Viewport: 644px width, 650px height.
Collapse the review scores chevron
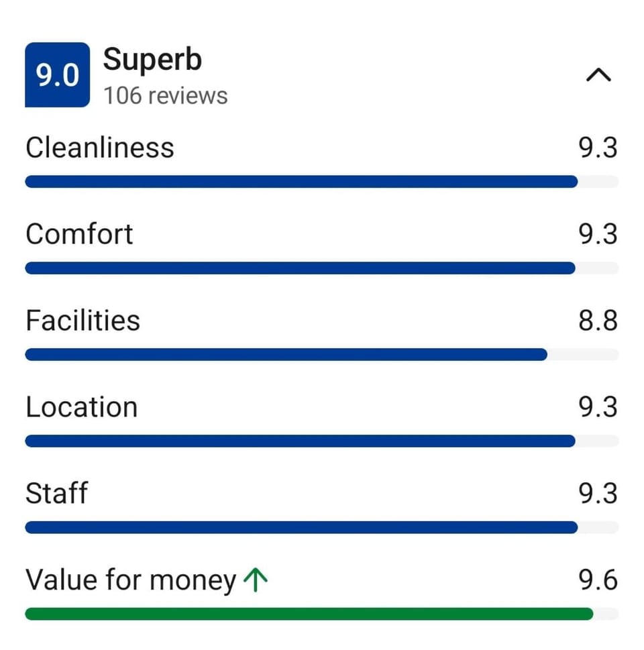[x=598, y=75]
